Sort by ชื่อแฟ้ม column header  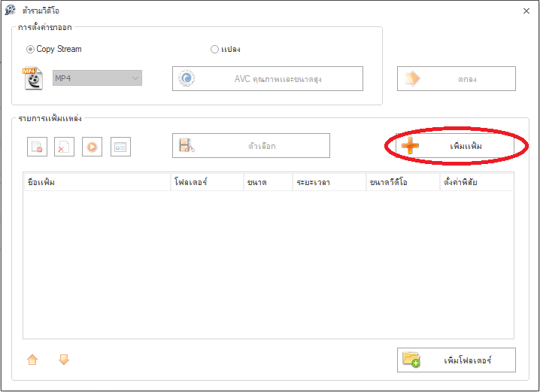97,182
